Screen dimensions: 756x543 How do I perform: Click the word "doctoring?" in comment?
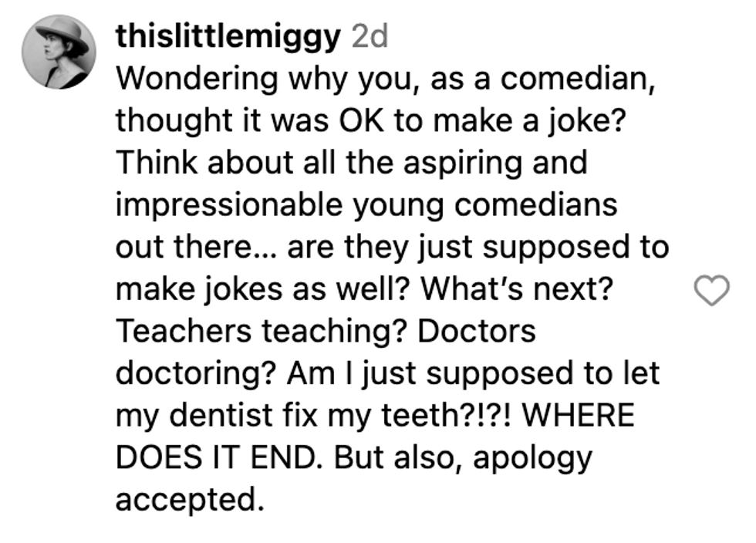pos(196,374)
